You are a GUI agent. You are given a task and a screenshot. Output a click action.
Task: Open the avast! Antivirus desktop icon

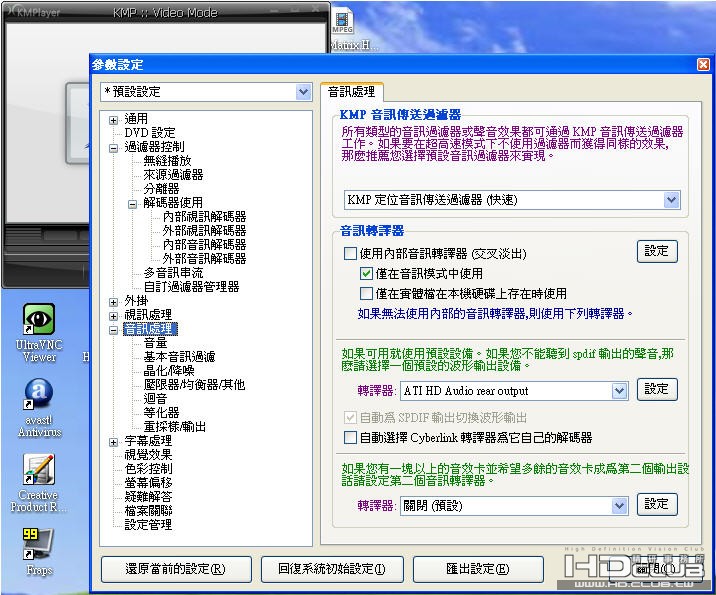[39, 407]
